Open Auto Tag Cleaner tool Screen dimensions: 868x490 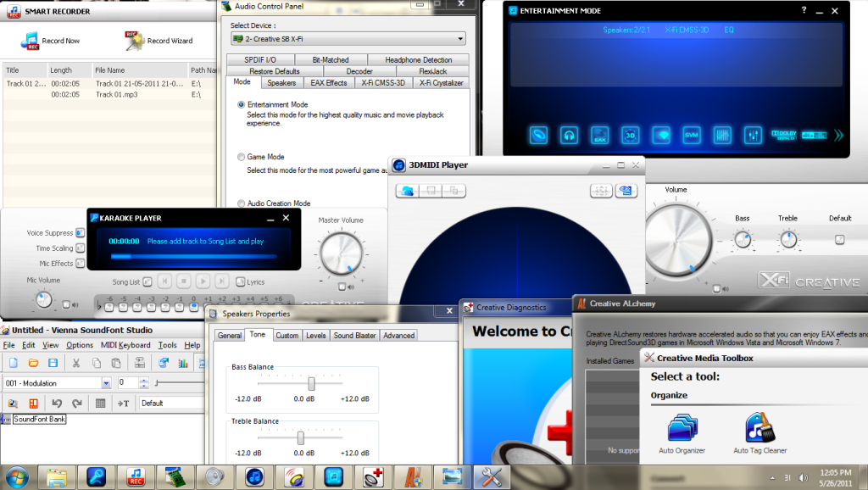760,434
